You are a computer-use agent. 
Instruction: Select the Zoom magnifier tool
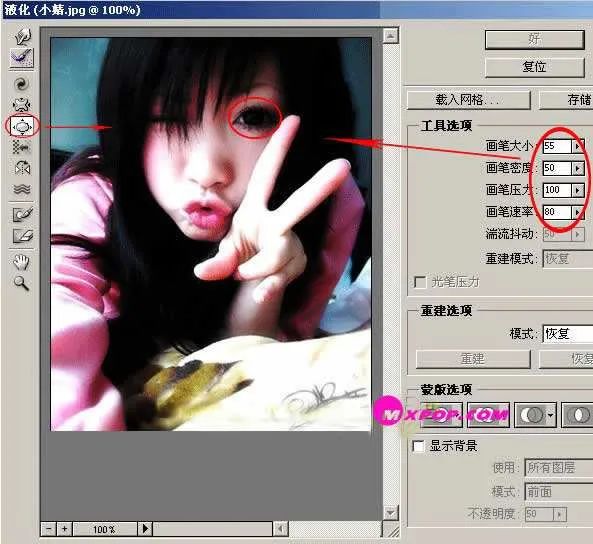point(21,283)
